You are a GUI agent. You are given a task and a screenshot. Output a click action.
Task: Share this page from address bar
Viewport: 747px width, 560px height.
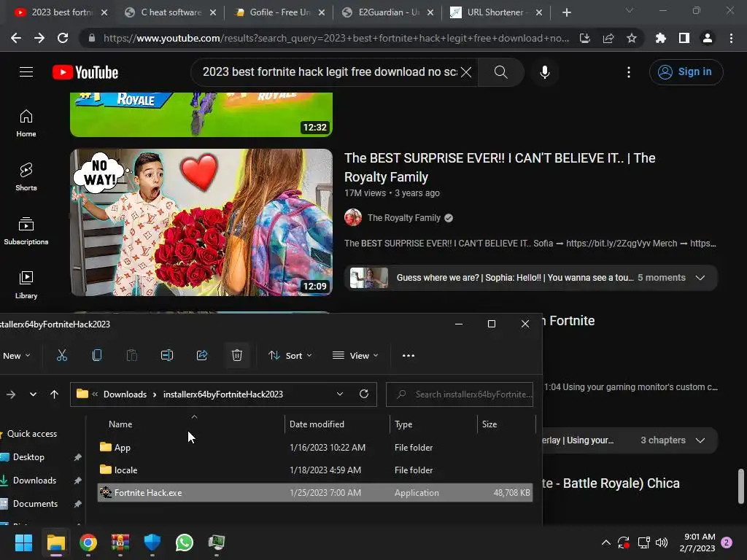608,38
